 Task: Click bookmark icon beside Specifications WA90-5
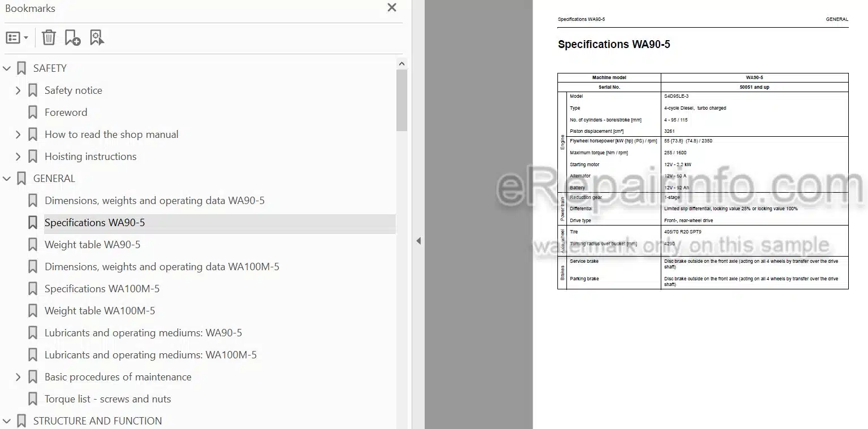(33, 223)
